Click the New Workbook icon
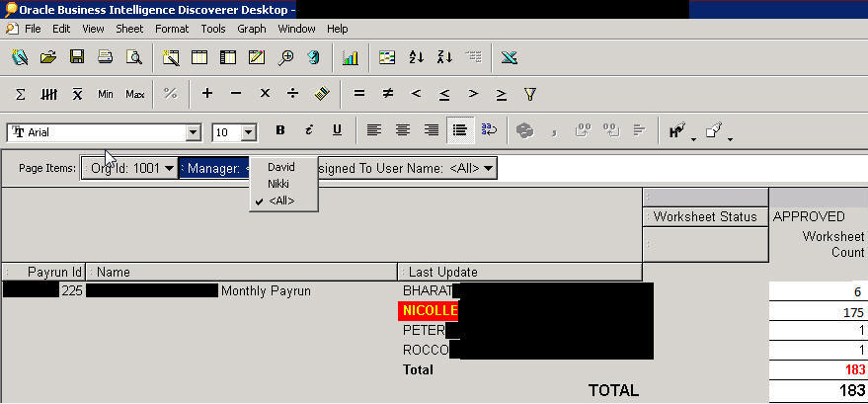This screenshot has height=404, width=868. [x=20, y=57]
